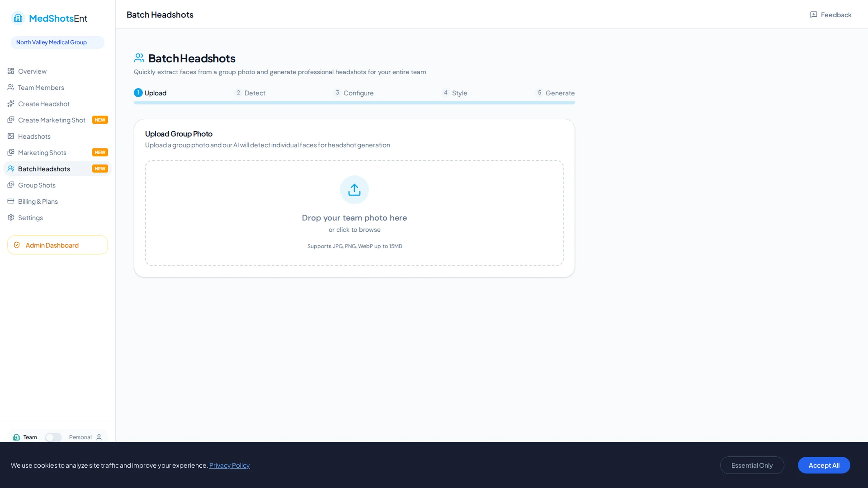Click the Overview grid icon in sidebar
Screen dimensions: 868x488
[11, 71]
